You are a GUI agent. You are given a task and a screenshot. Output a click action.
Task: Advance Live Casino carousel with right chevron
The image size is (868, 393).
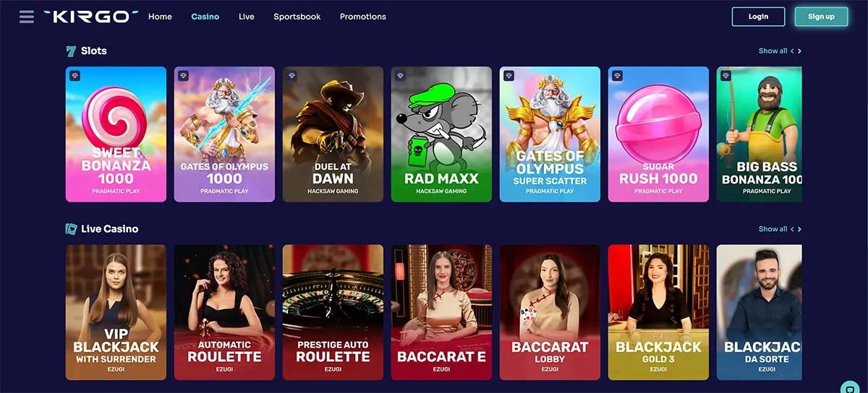(799, 229)
